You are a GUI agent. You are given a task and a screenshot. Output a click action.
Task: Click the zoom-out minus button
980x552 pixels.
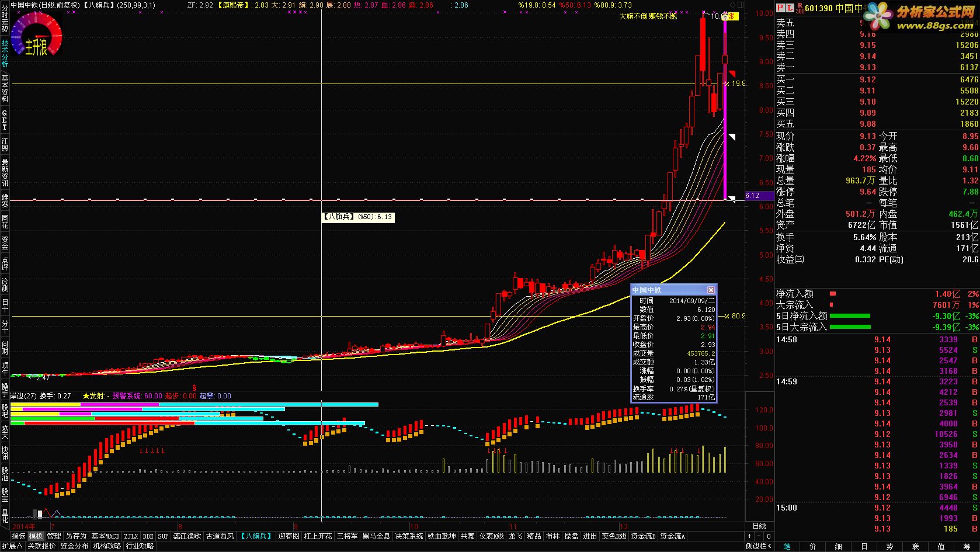point(759,536)
